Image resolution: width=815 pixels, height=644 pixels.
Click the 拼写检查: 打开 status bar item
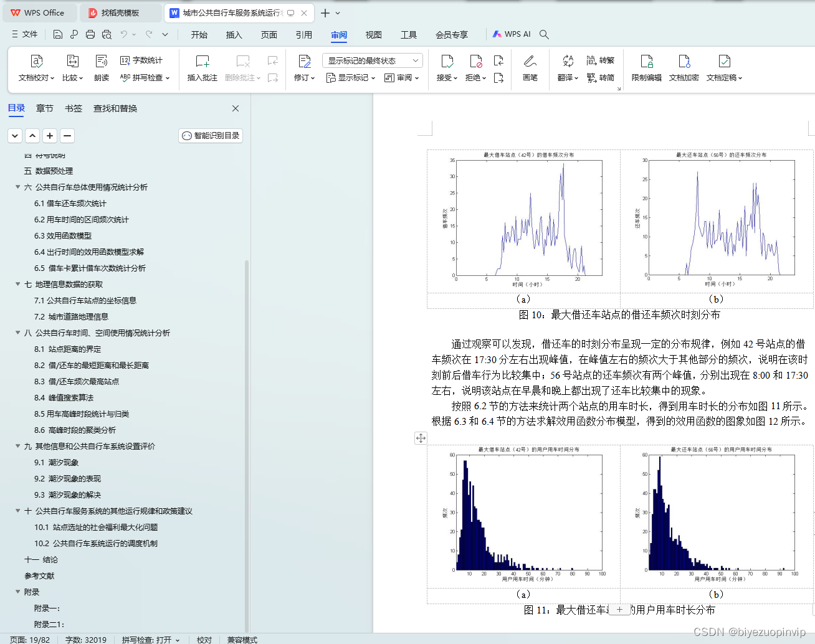click(x=151, y=639)
